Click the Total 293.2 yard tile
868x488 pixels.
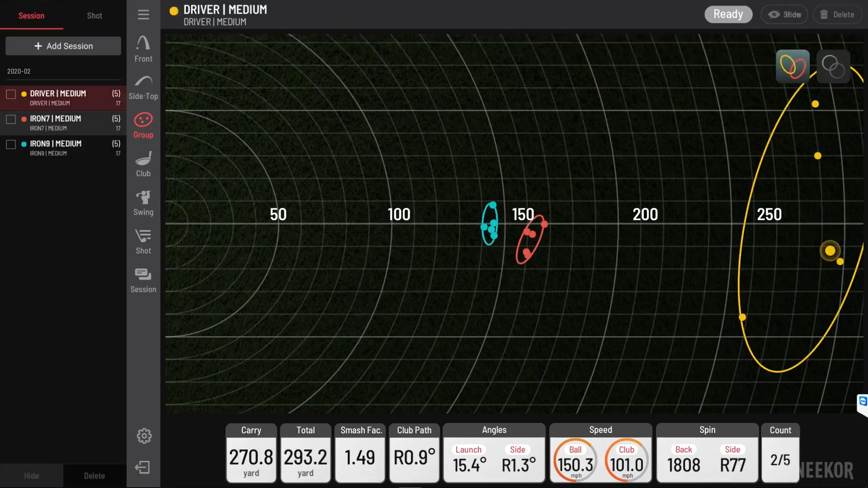pos(306,453)
